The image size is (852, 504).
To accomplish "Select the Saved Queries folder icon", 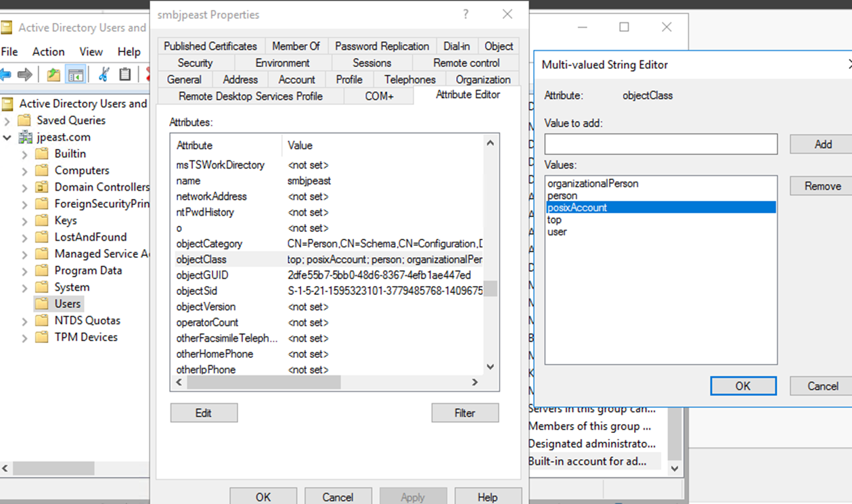I will [x=25, y=120].
